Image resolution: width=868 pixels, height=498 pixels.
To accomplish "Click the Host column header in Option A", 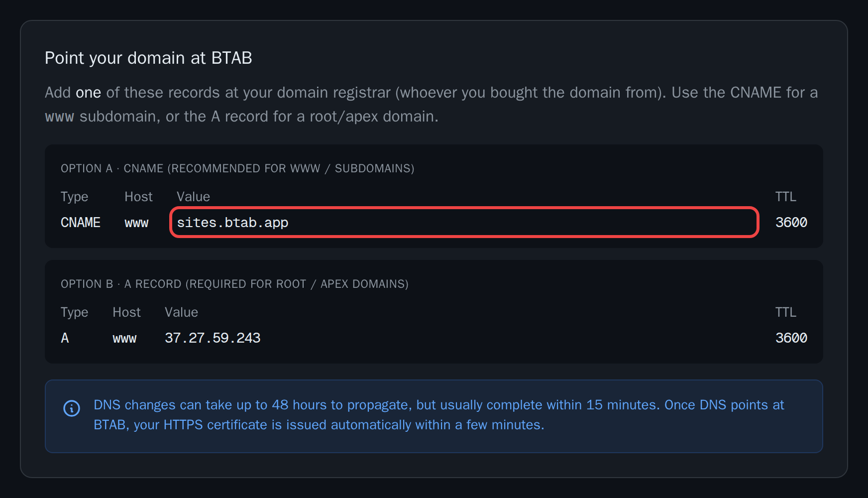I will [x=138, y=197].
